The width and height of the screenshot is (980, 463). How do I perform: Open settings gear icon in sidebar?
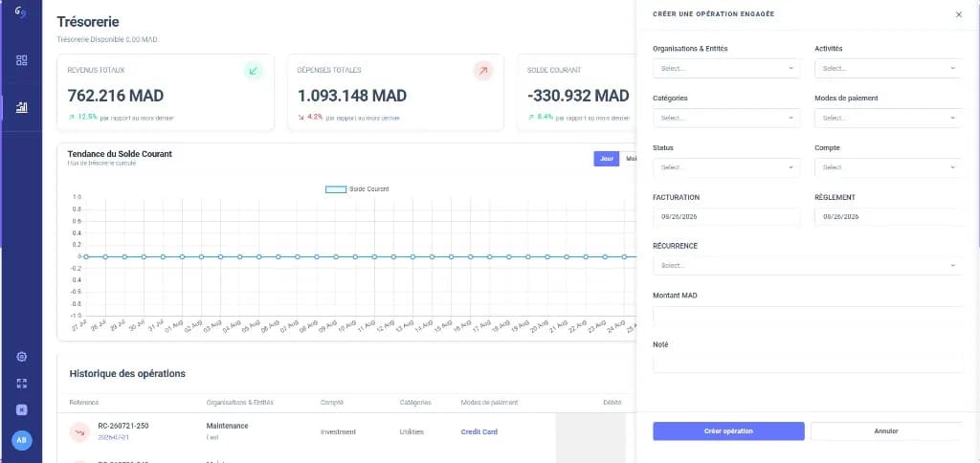tap(21, 357)
